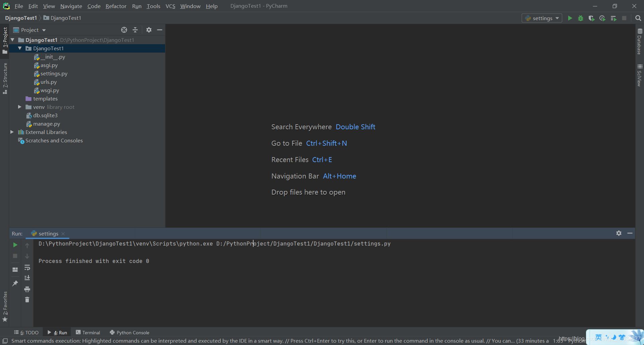This screenshot has width=644, height=345.
Task: Open the Refactor menu
Action: tap(116, 6)
